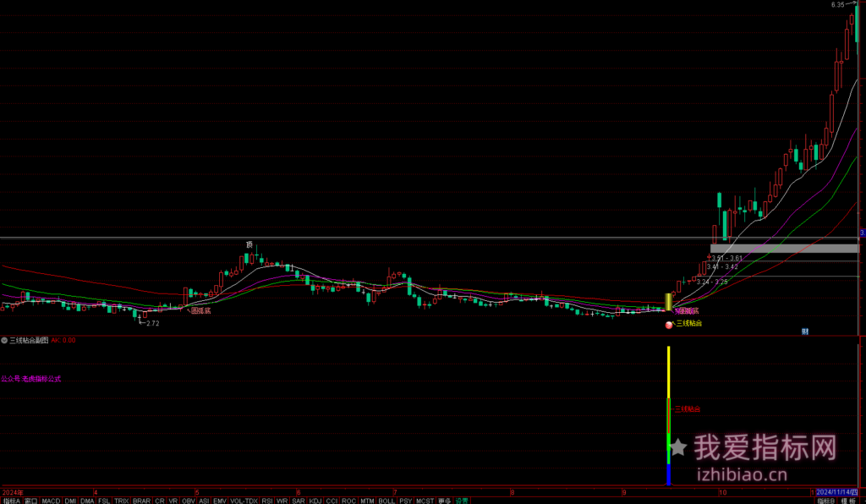Switch to the EMV indicator tab
The width and height of the screenshot is (866, 504).
pyautogui.click(x=220, y=501)
